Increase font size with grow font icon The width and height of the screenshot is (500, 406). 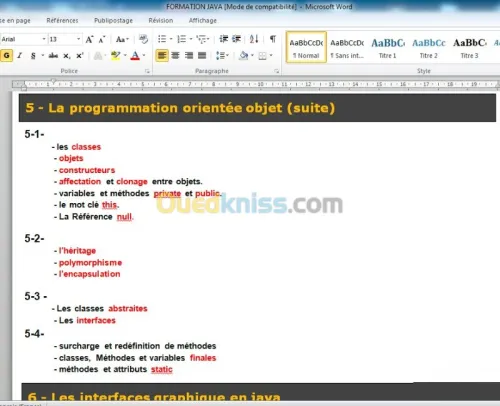(x=89, y=39)
